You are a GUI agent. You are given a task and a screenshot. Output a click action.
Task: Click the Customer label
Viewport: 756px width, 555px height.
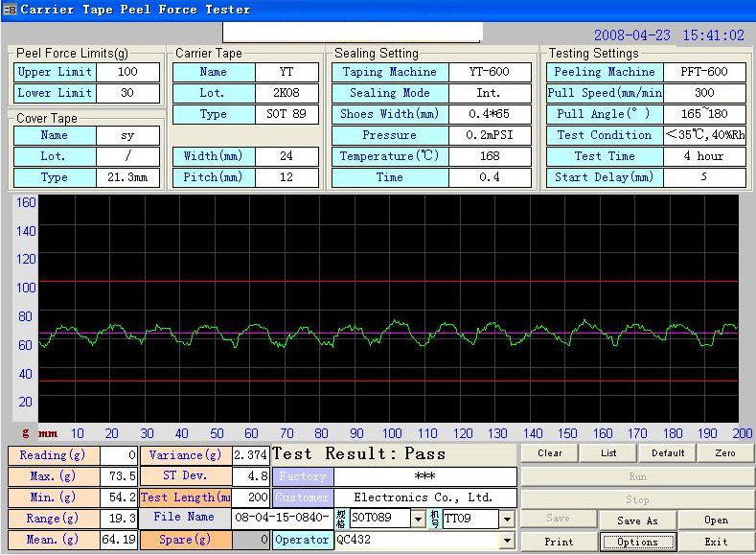point(303,497)
